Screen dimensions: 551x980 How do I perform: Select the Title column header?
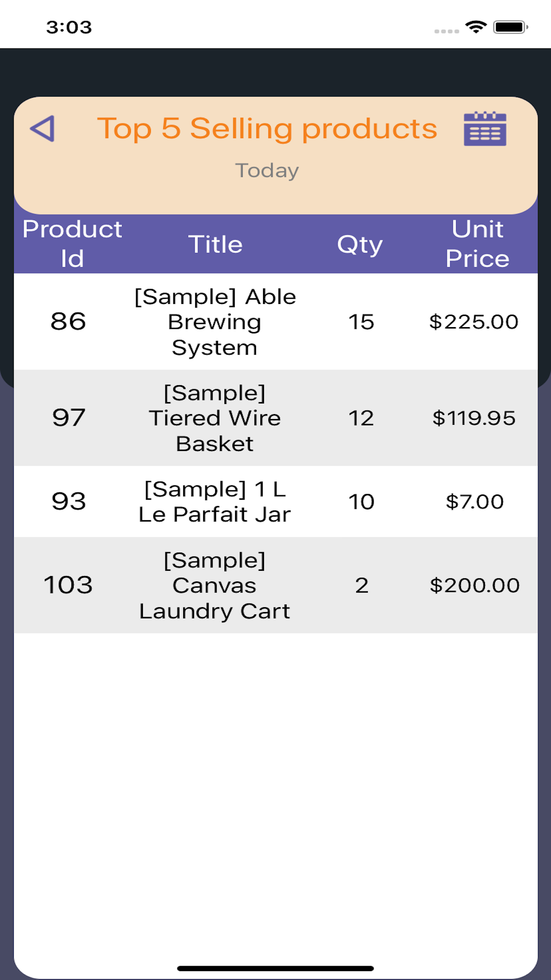coord(215,244)
